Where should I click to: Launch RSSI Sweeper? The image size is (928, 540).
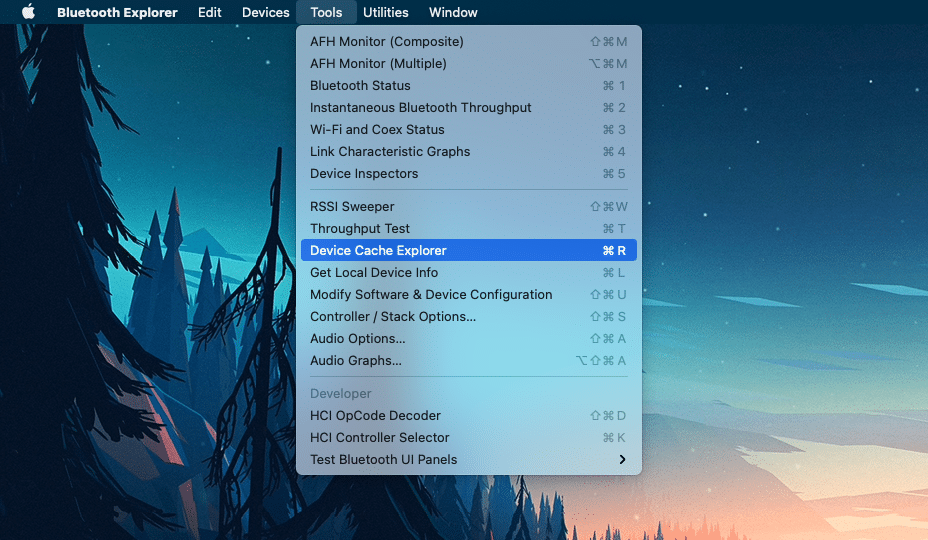pyautogui.click(x=469, y=206)
